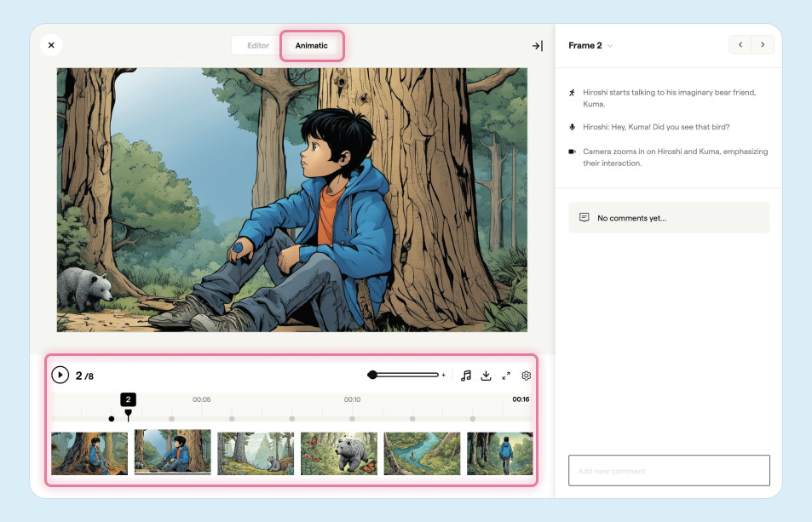Play the animatic preview
The image size is (812, 522).
pyautogui.click(x=60, y=375)
